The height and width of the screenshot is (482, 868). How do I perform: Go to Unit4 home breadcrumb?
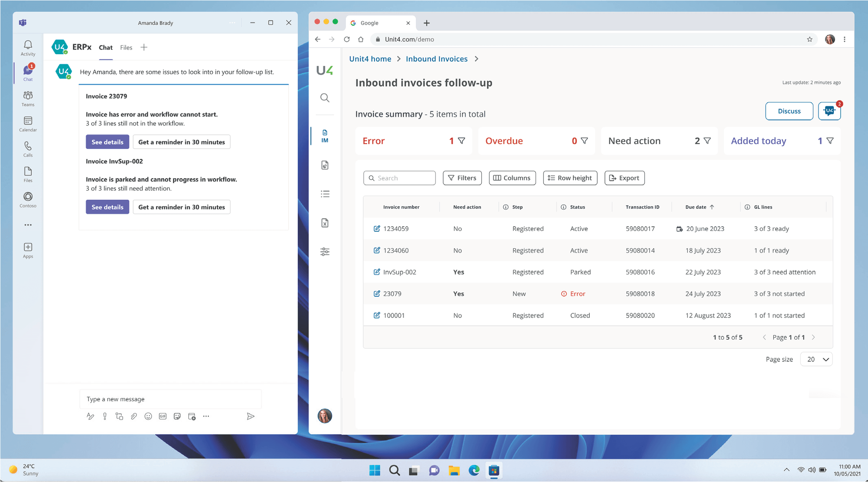coord(370,59)
